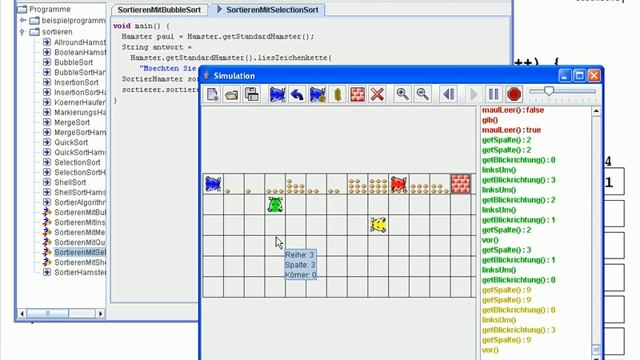Create a new territory in Simulation toolbar
Viewport: 640px width, 360px height.
pyautogui.click(x=212, y=94)
